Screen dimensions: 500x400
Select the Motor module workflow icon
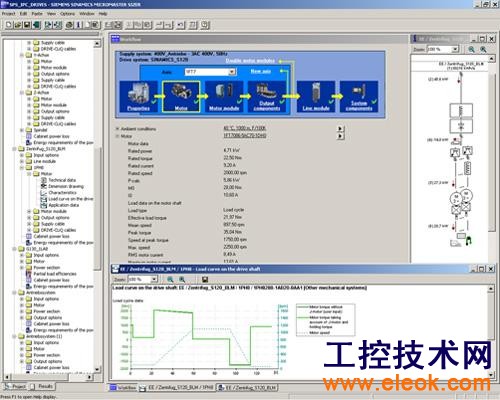224,96
